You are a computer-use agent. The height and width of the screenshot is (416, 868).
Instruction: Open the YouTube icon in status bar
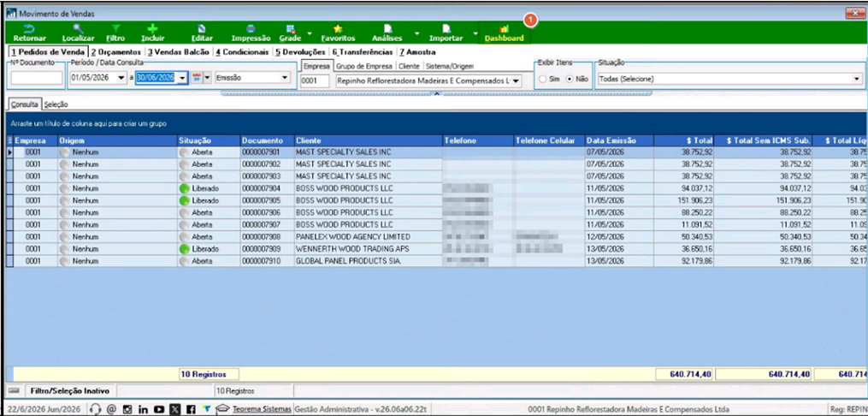159,409
